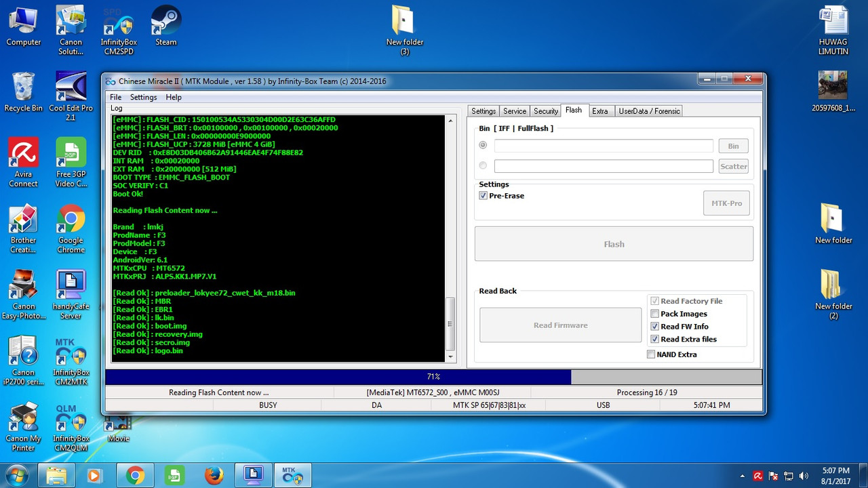Launch InfinityBox CM2SPD shortcut
Screen dimensions: 868x488
[119, 30]
